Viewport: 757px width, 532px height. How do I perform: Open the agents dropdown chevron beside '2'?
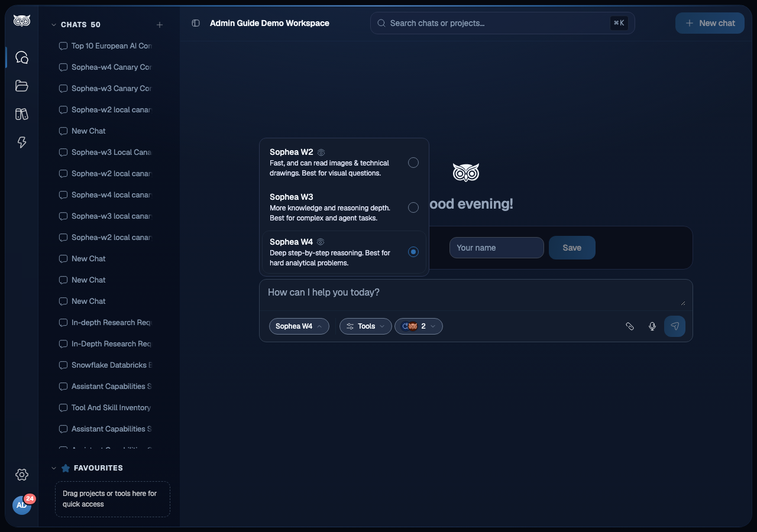click(433, 326)
